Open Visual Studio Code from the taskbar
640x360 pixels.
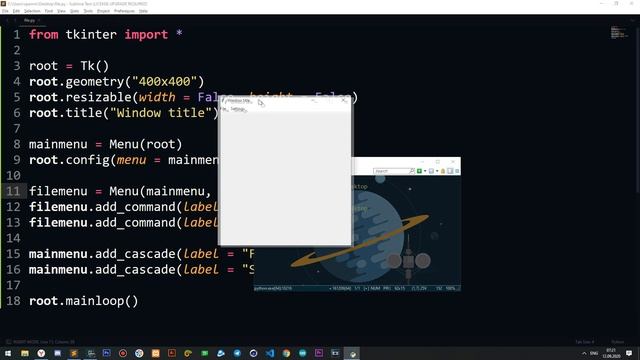tap(270, 353)
